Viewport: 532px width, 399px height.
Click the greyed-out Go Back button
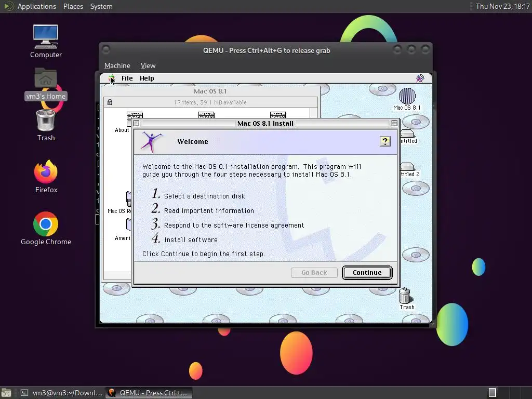(x=314, y=272)
